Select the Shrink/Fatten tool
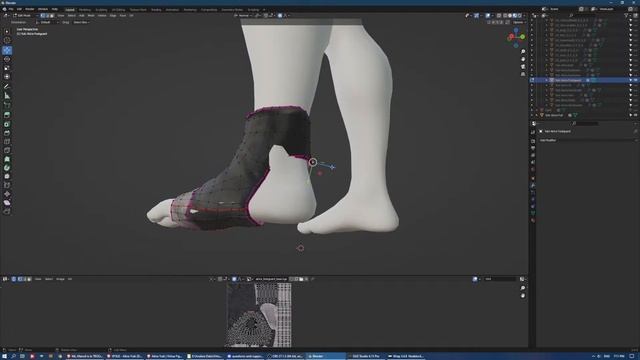The width and height of the screenshot is (640, 360). 7,194
